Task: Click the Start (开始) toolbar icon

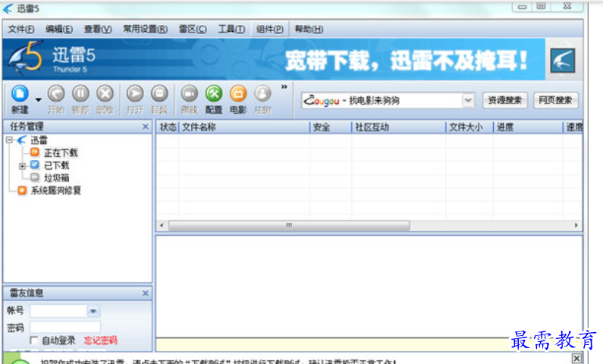Action: tap(56, 94)
